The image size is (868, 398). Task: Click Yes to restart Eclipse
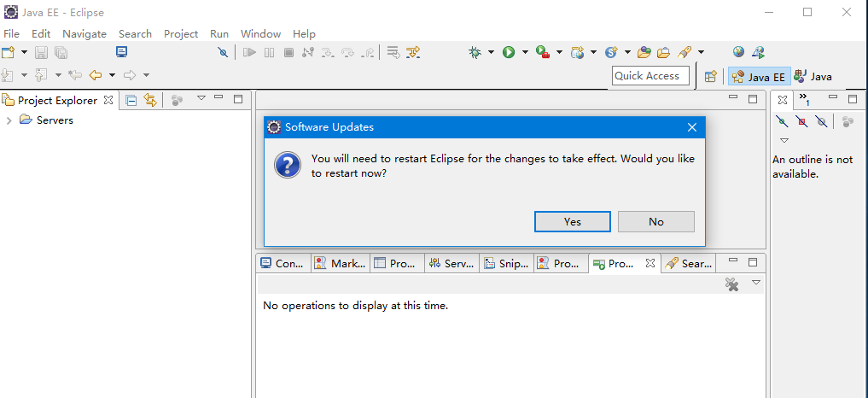(x=573, y=222)
